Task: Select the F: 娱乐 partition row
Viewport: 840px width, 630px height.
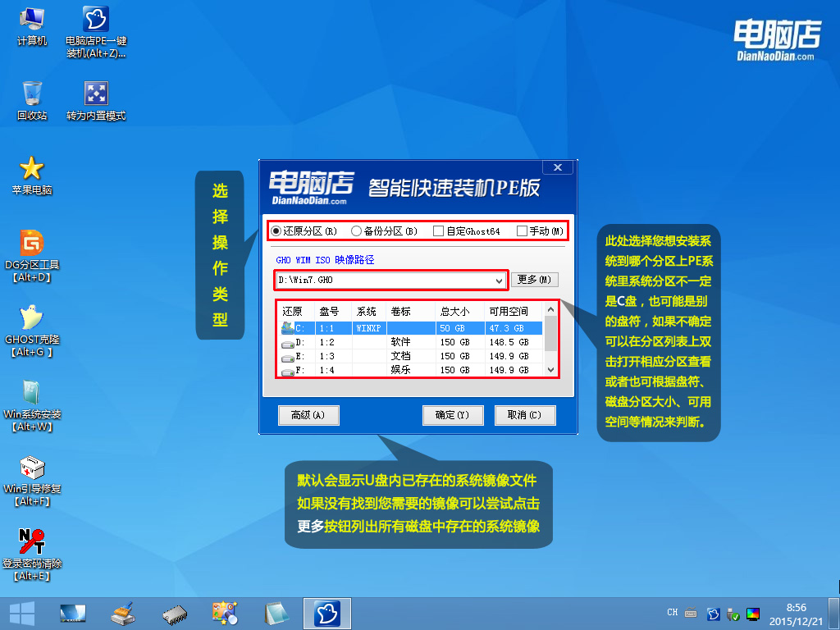Action: tap(412, 370)
